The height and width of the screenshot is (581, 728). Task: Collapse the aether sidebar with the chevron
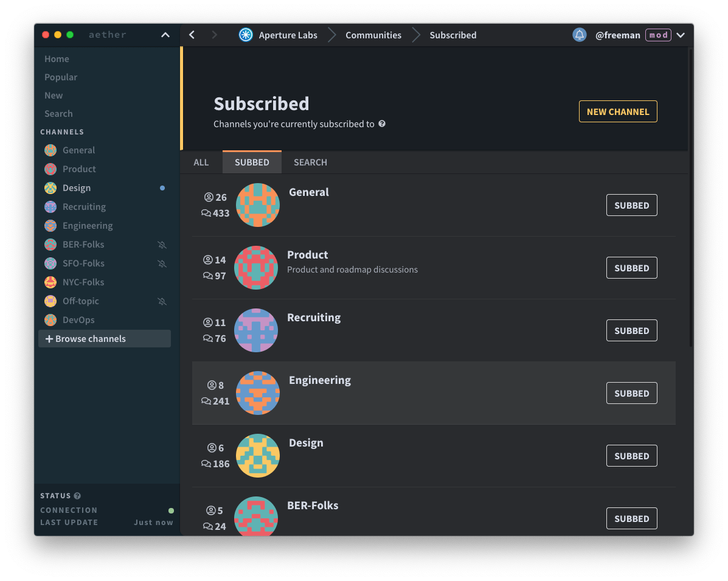165,35
